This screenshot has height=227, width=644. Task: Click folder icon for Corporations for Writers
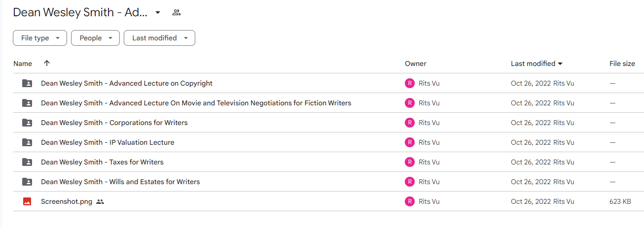27,123
